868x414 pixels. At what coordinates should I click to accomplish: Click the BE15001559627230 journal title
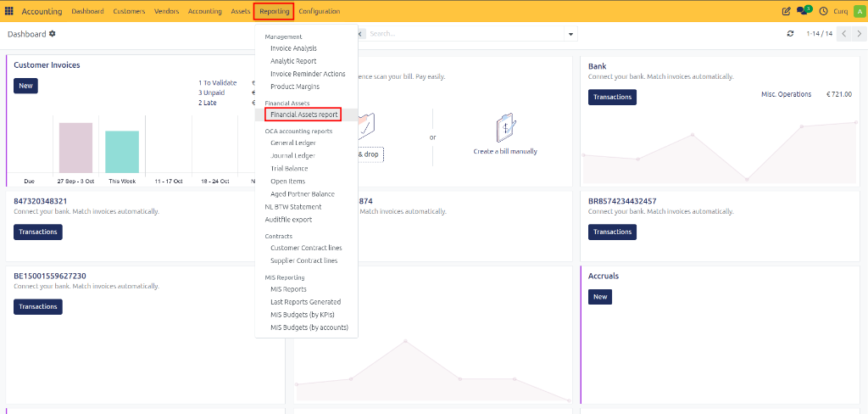pyautogui.click(x=50, y=276)
